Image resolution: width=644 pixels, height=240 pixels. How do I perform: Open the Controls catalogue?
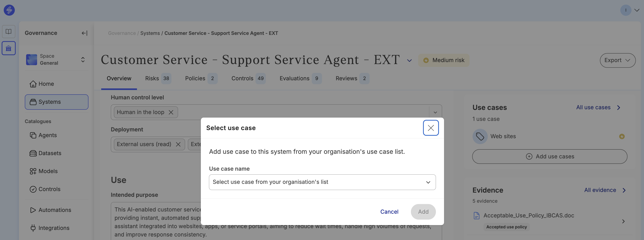(x=56, y=189)
